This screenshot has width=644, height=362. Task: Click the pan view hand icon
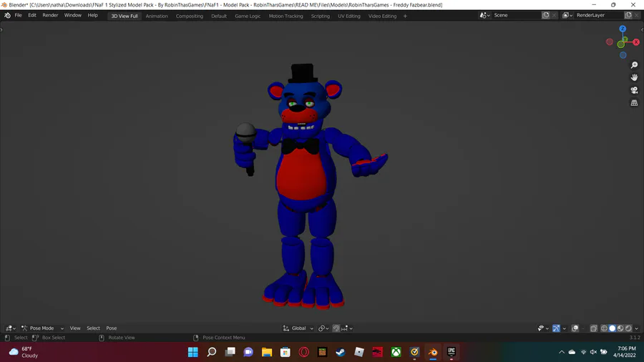634,77
